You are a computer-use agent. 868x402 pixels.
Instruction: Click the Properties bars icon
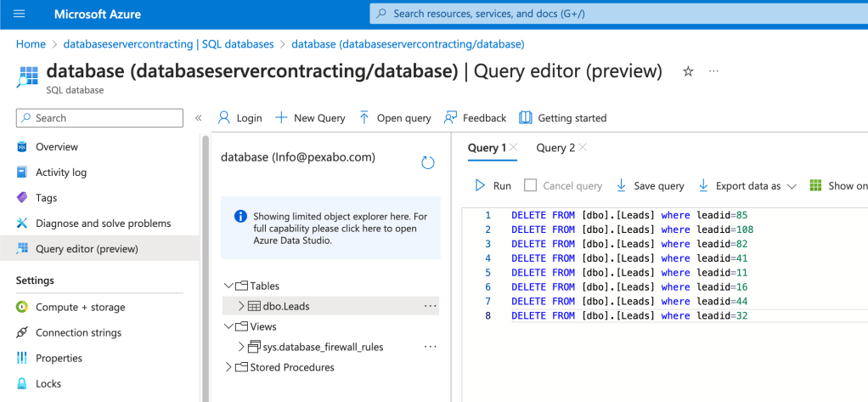(x=21, y=358)
